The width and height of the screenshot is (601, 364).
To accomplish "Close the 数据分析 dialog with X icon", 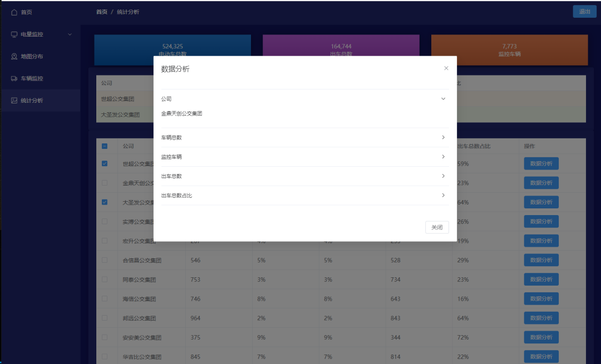I will [x=446, y=68].
